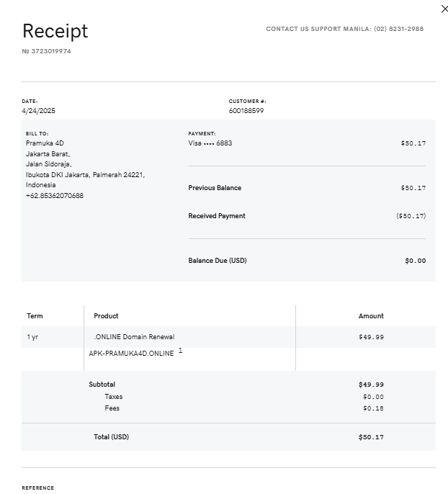Image resolution: width=448 pixels, height=494 pixels.
Task: Click the Product column header
Action: pos(106,316)
